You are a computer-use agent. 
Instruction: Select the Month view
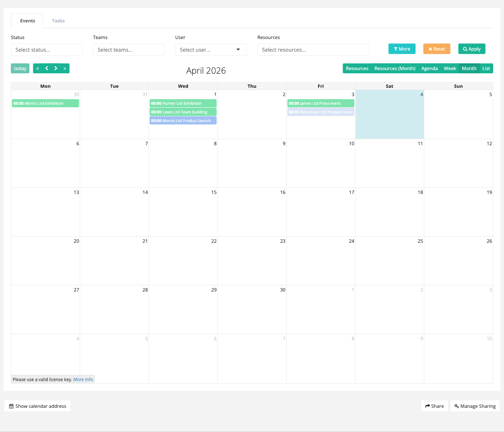click(469, 68)
